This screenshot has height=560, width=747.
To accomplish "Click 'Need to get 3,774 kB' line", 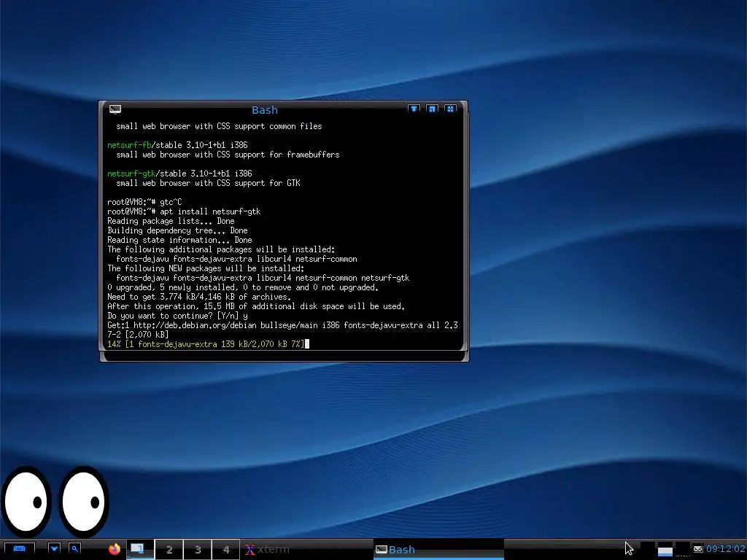I will [198, 297].
